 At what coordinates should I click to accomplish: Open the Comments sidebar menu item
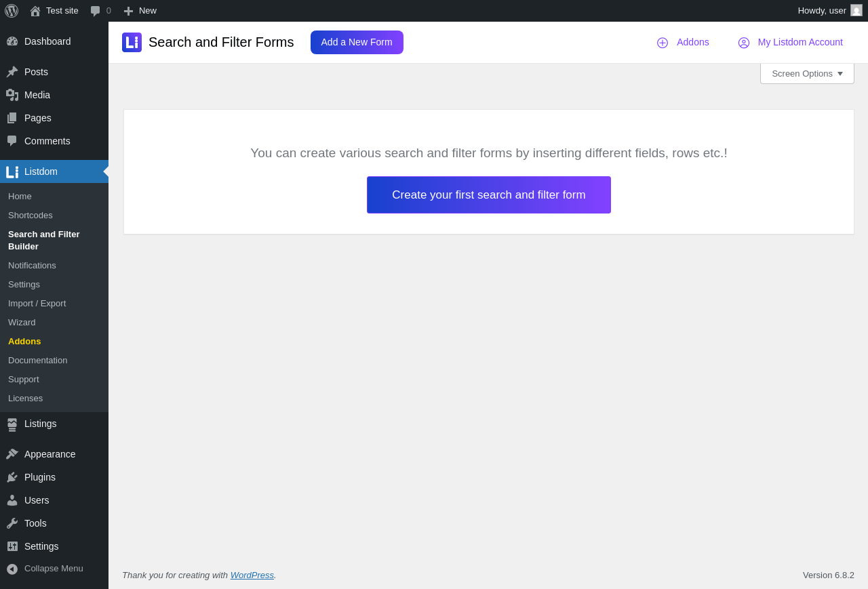(54, 141)
